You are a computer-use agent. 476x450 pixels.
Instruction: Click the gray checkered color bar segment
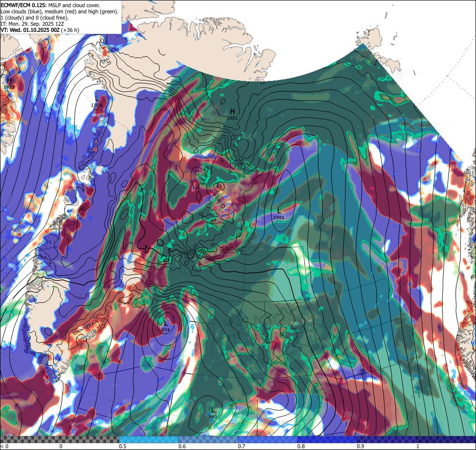[x=59, y=440]
